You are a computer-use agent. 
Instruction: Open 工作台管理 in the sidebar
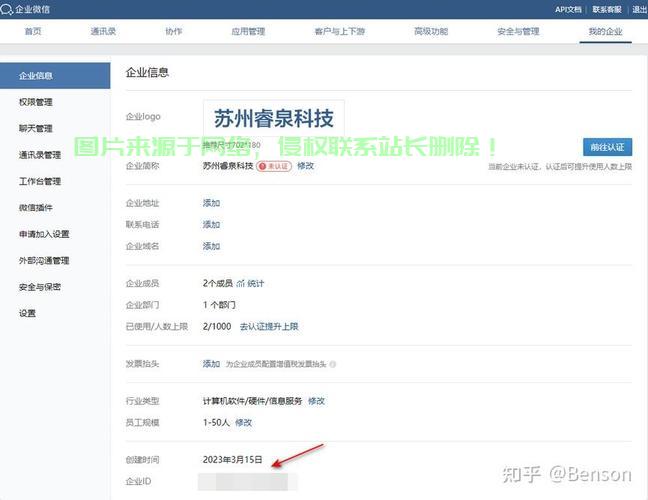pos(40,181)
